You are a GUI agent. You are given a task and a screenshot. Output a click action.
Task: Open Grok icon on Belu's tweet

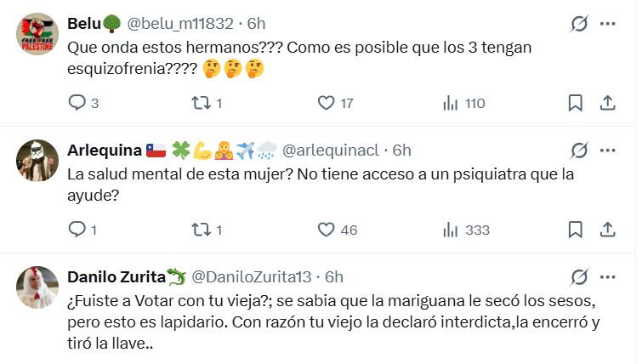579,25
